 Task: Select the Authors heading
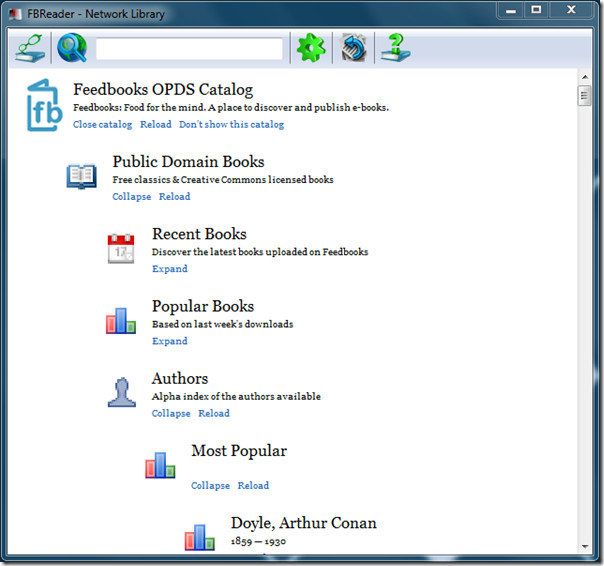click(x=180, y=378)
